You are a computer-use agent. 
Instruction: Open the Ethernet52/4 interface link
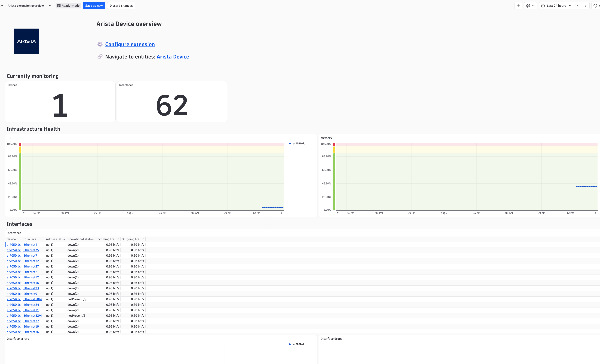[x=32, y=316]
